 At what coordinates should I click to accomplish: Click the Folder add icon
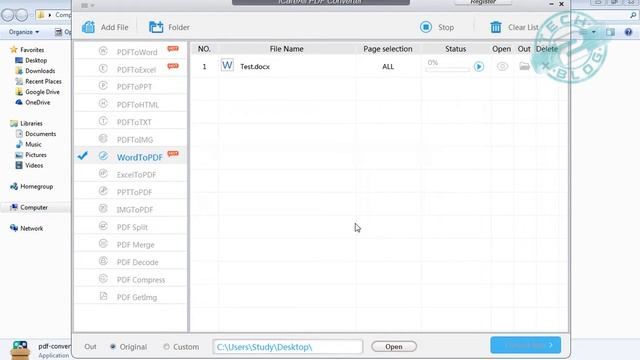pyautogui.click(x=156, y=27)
